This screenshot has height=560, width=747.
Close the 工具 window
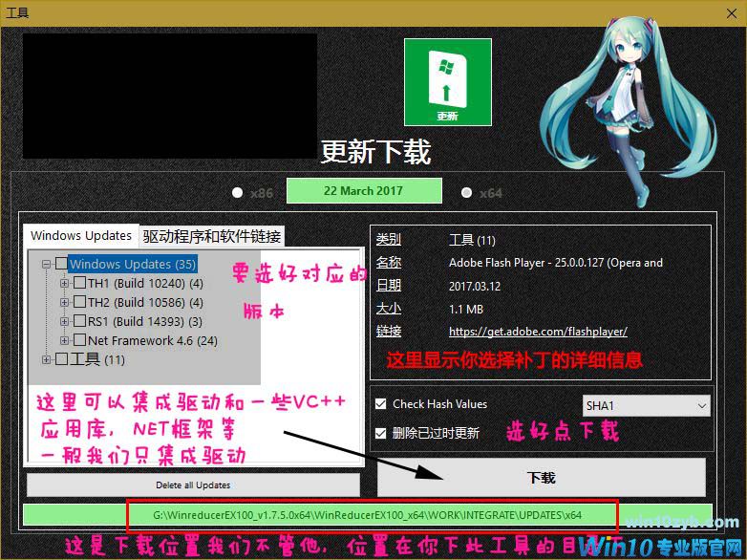coord(723,12)
